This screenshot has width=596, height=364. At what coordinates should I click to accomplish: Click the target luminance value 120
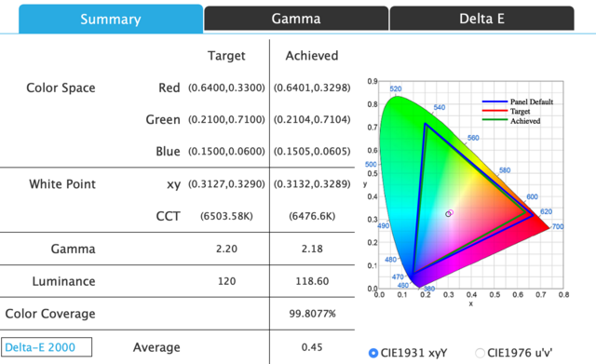point(227,281)
